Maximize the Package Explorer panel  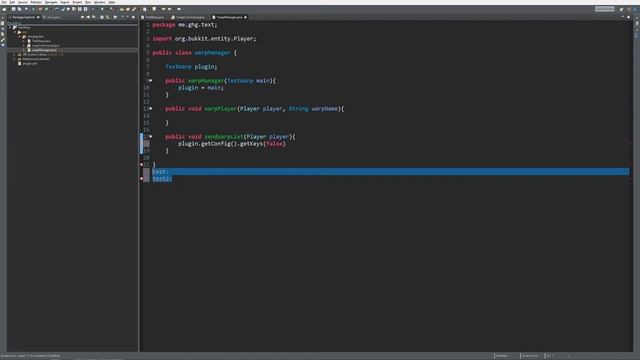pos(133,17)
